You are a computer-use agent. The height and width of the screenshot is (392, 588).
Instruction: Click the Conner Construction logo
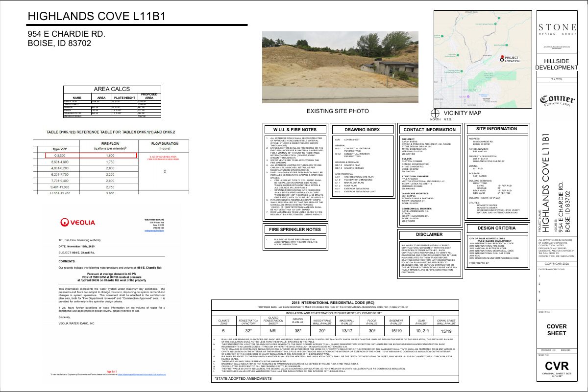[x=558, y=101]
